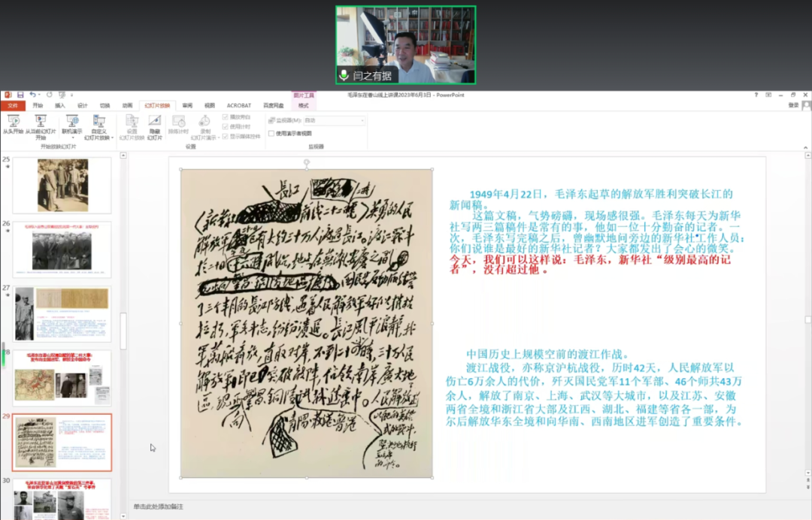812x520 pixels.
Task: Start slideshow from current slide (从当前幻灯片开始)
Action: (x=41, y=127)
